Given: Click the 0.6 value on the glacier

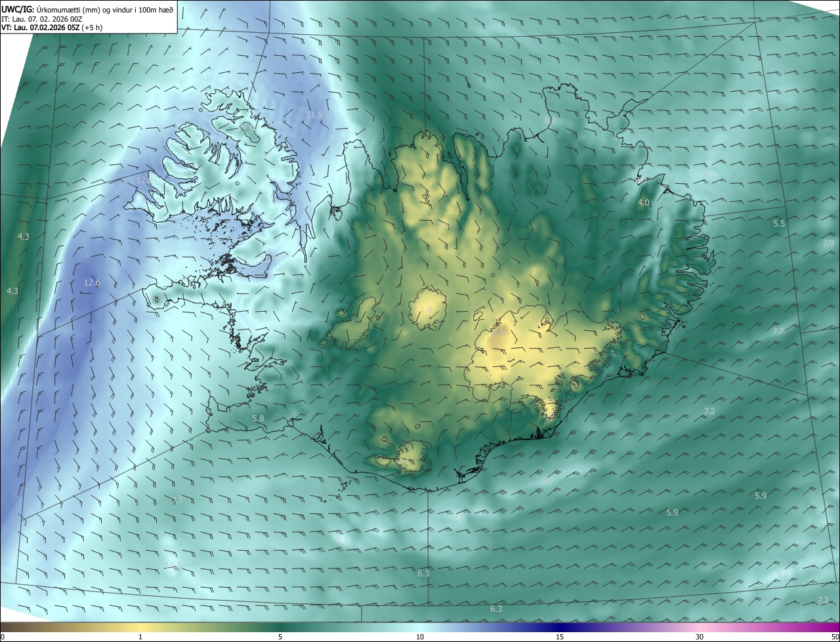Looking at the screenshot, I should click(499, 333).
